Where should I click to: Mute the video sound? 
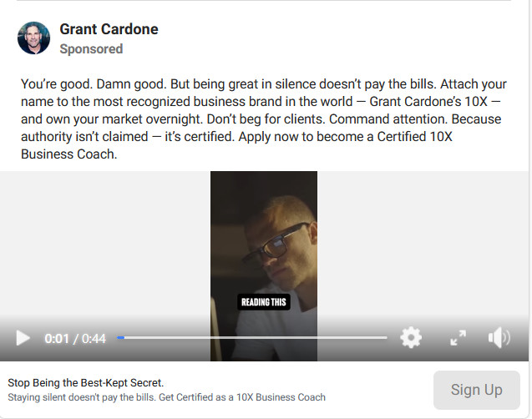(499, 338)
